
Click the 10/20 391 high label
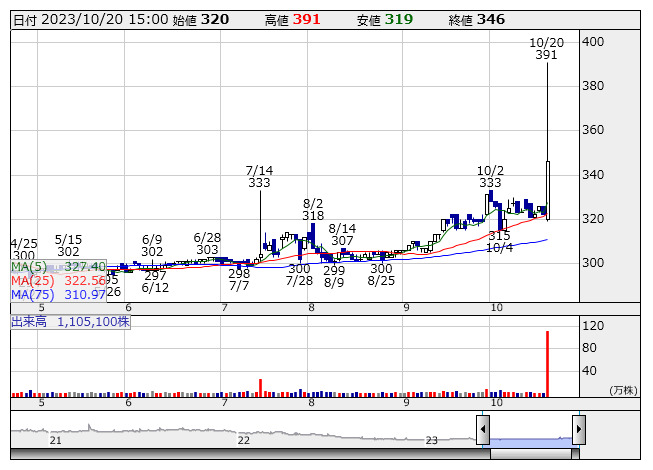tap(546, 49)
